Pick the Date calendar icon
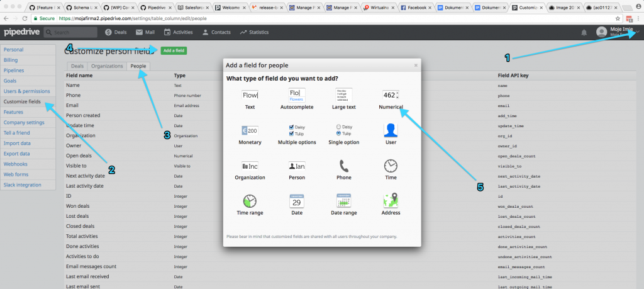This screenshot has width=644, height=289. 297,201
